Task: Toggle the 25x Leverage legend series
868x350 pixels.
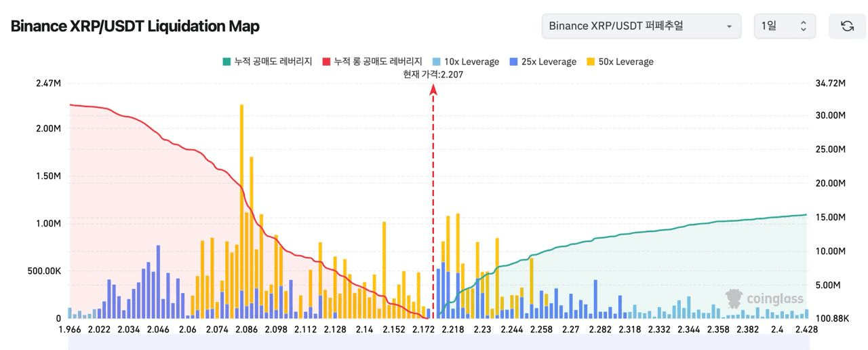Action: coord(542,62)
